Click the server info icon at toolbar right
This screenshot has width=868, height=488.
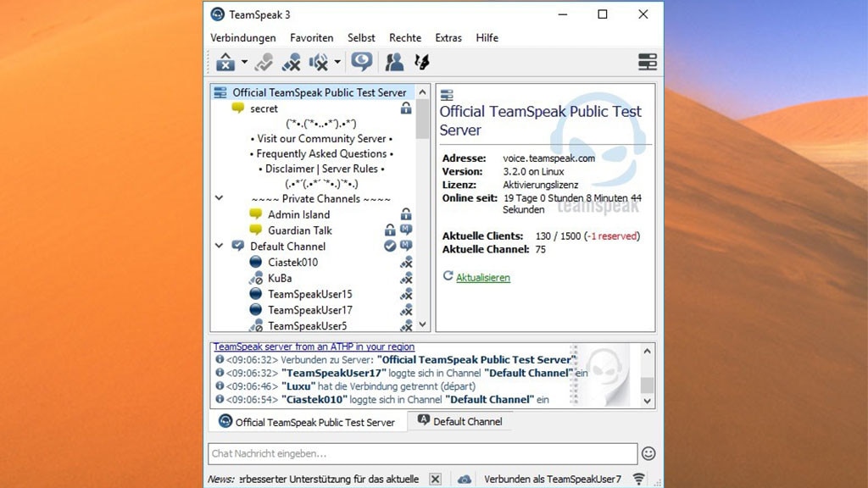(x=647, y=61)
